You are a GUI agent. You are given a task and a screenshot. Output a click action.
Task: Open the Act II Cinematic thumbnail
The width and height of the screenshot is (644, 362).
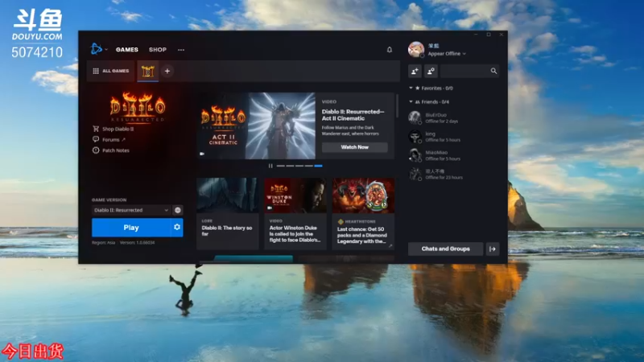[x=256, y=125]
